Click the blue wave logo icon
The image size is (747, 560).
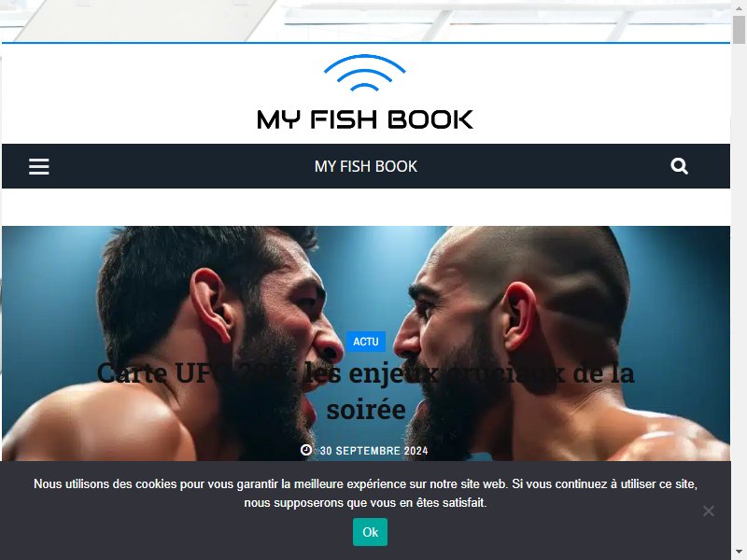pos(364,73)
